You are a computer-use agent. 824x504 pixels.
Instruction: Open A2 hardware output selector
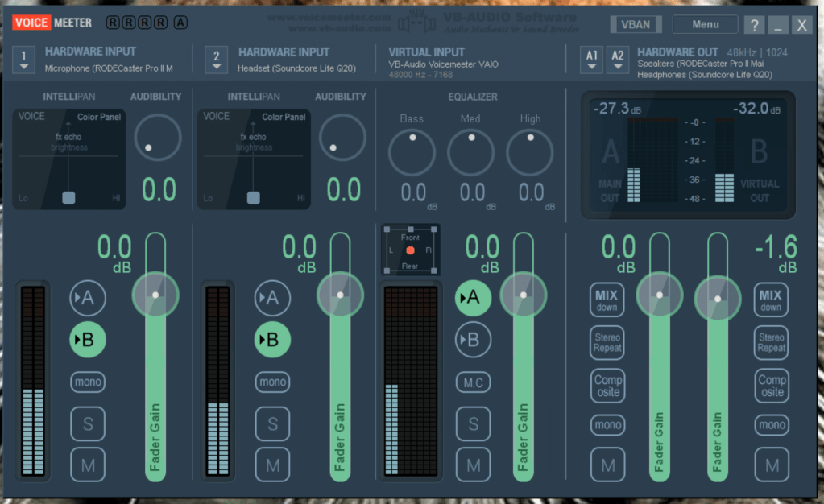click(x=618, y=60)
